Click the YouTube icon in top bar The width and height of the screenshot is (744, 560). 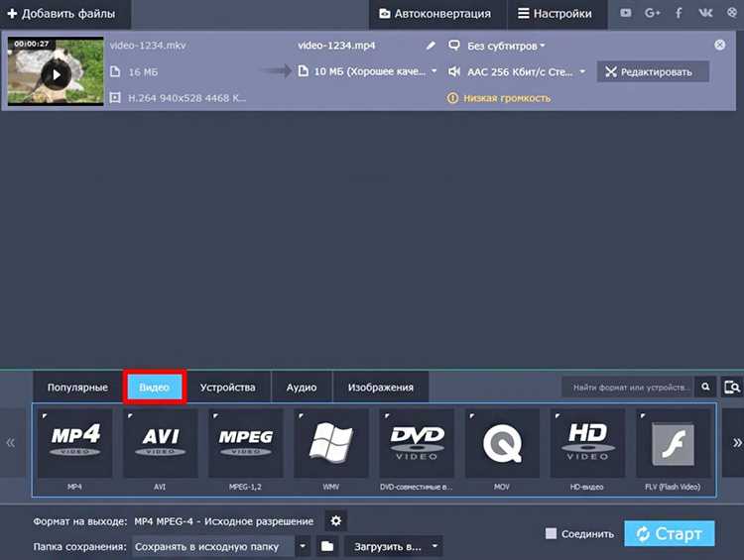pos(626,13)
